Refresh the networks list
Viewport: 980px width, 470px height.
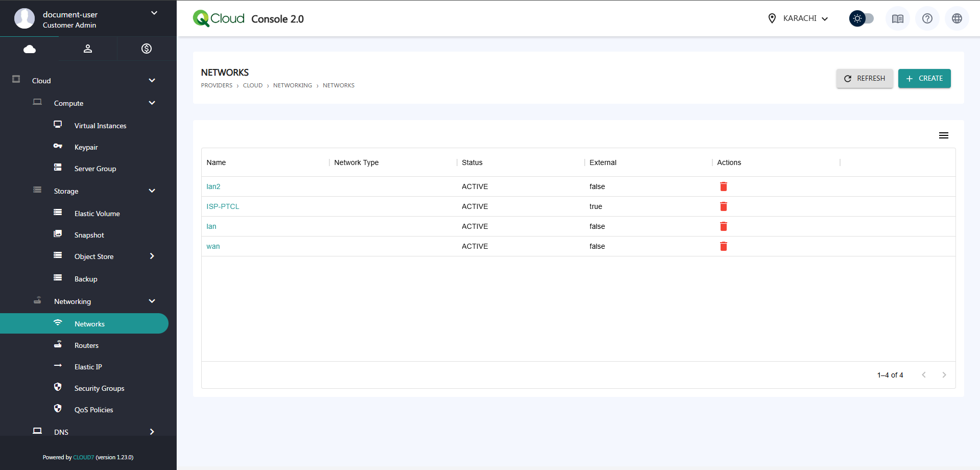[864, 79]
